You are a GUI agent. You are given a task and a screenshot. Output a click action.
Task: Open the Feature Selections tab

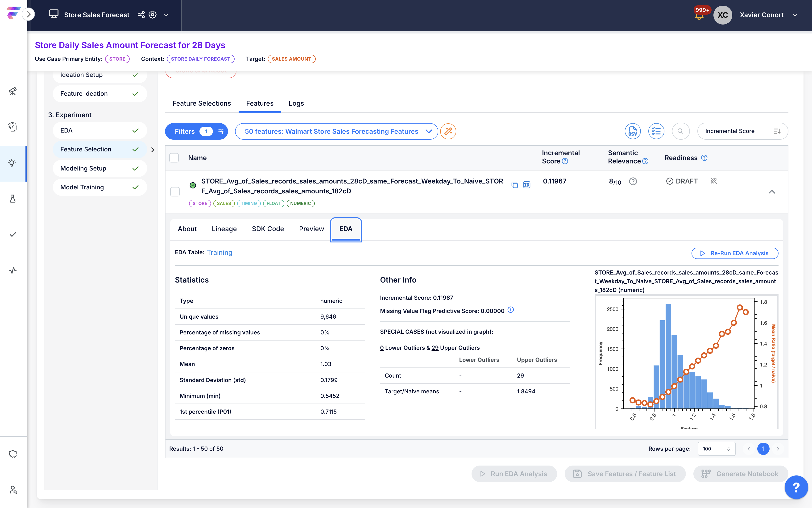pos(202,103)
